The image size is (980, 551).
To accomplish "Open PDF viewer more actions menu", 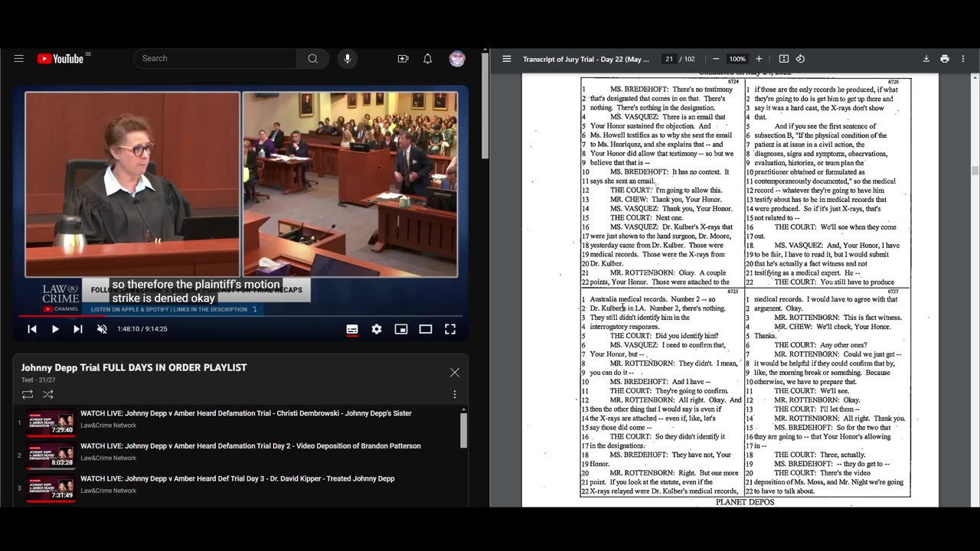I will point(963,59).
